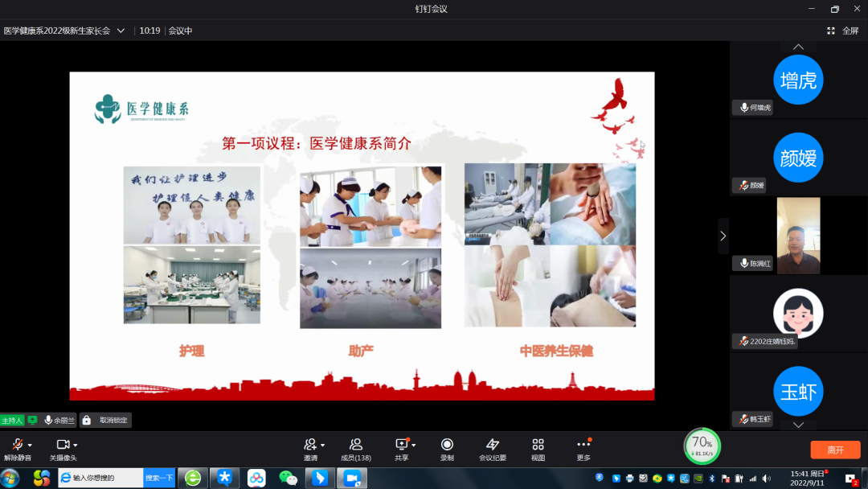Click the 共享 screen share icon
868x489 pixels.
[401, 445]
